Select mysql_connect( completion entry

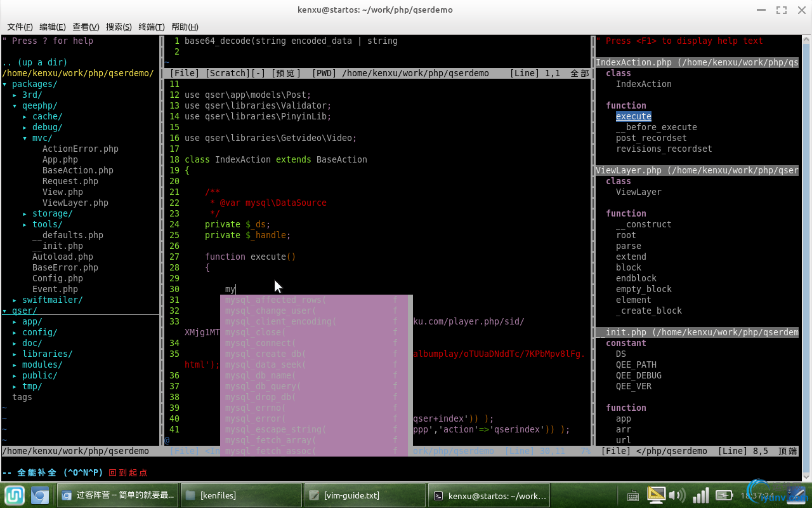coord(314,343)
